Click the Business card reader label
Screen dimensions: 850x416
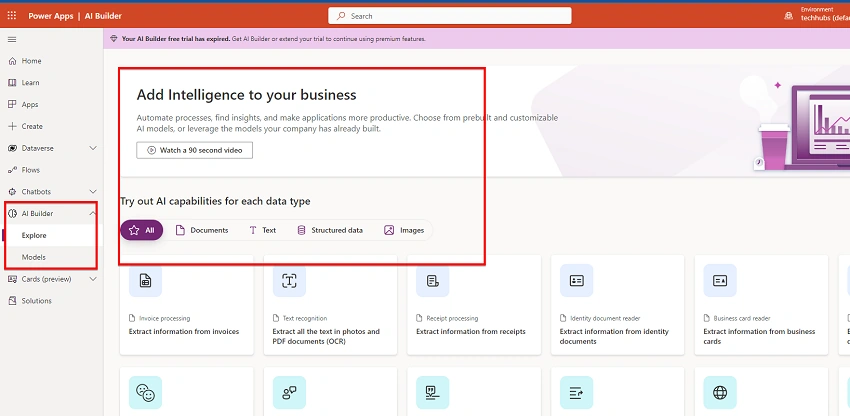point(742,318)
